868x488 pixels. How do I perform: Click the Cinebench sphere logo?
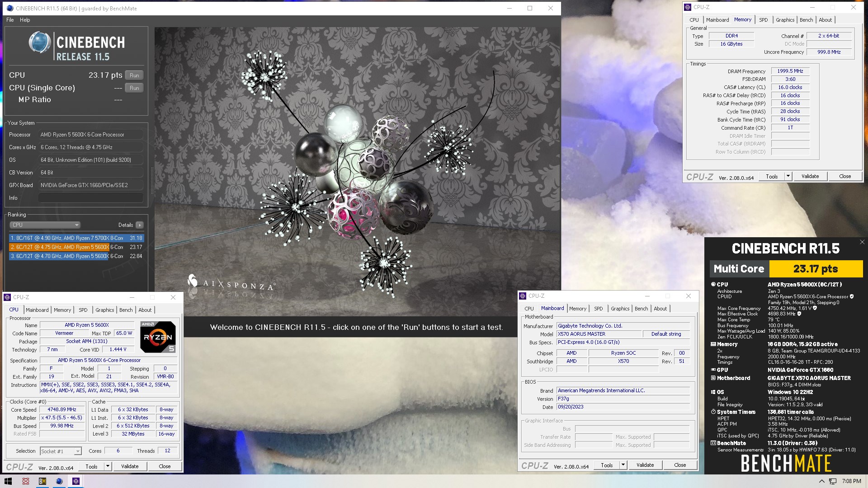[39, 42]
